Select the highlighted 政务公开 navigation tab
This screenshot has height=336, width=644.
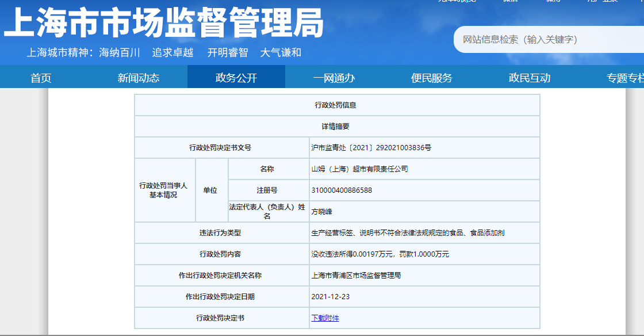pos(236,78)
